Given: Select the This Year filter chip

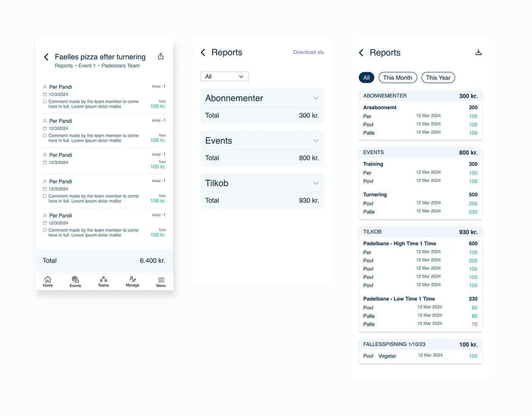Looking at the screenshot, I should [438, 78].
